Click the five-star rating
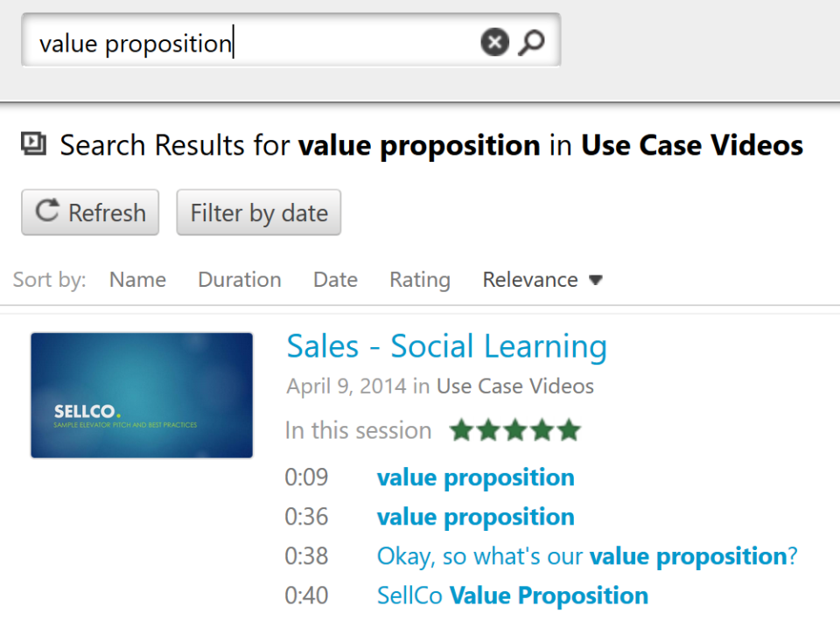The width and height of the screenshot is (840, 634). tap(514, 430)
